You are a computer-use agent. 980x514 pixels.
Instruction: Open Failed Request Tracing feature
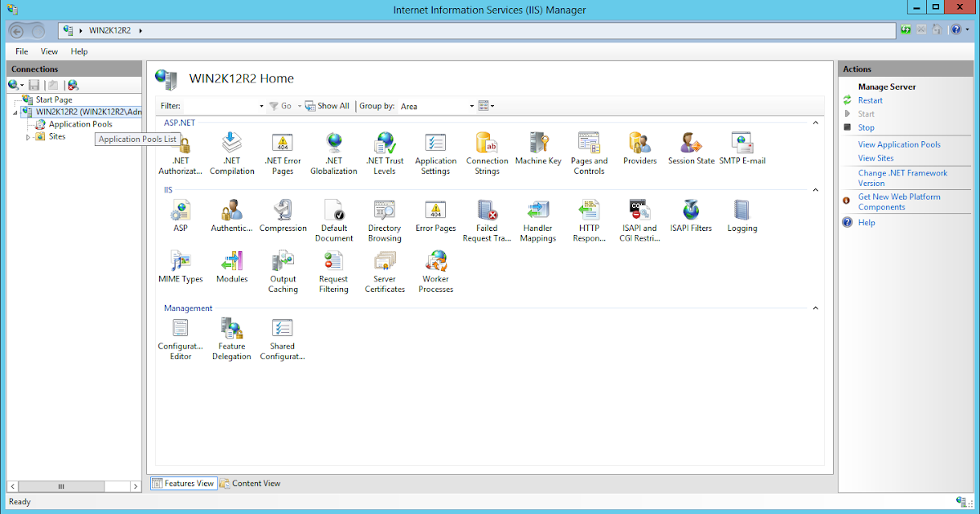[x=487, y=220]
